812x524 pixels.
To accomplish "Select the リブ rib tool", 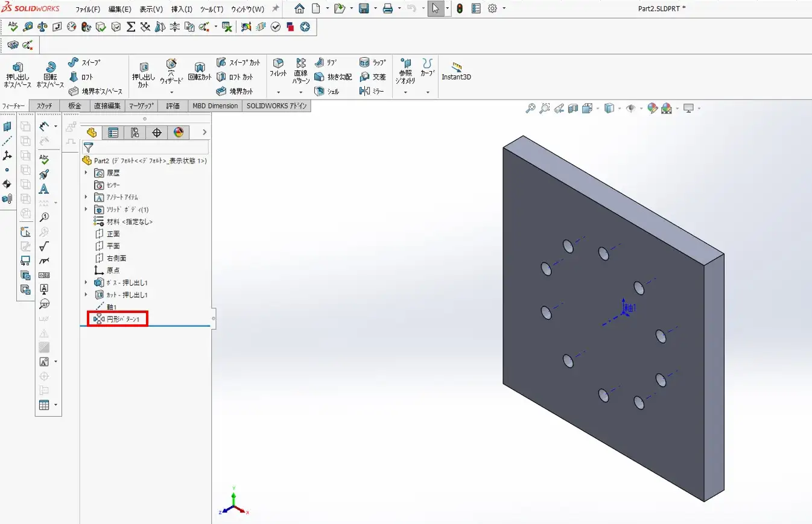I will coord(326,62).
